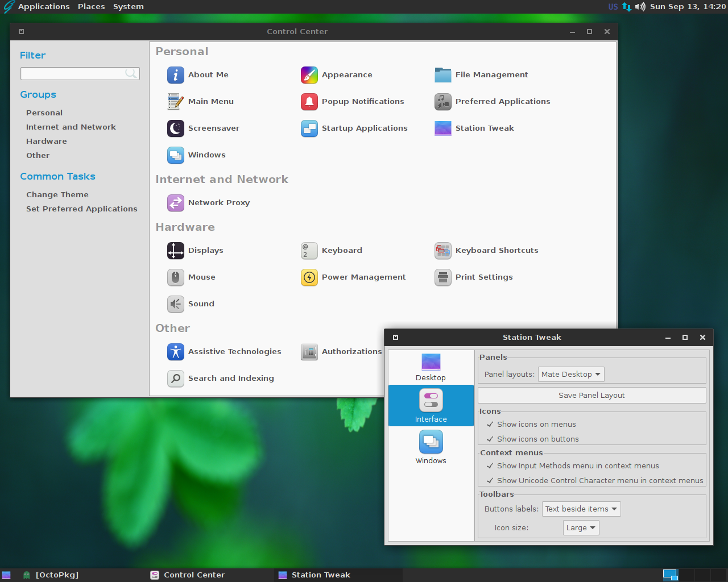728x582 pixels.
Task: Open Keyboard Shortcuts icon
Action: coord(443,251)
